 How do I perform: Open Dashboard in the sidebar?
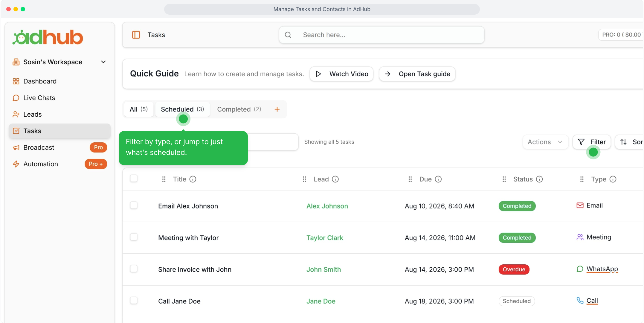click(59, 81)
